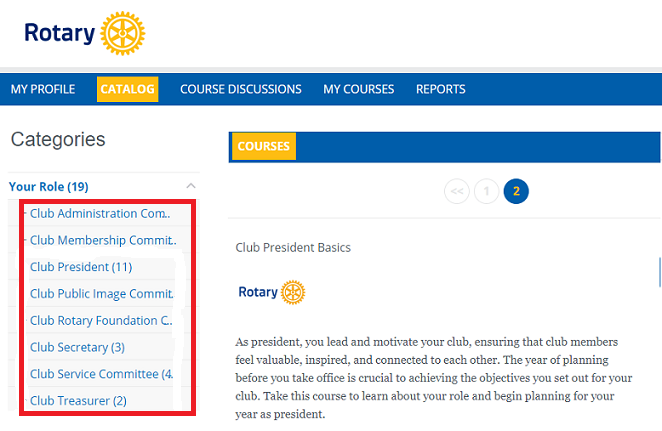The image size is (662, 431).
Task: Click the small Rotary logo in course description
Action: pyautogui.click(x=271, y=292)
